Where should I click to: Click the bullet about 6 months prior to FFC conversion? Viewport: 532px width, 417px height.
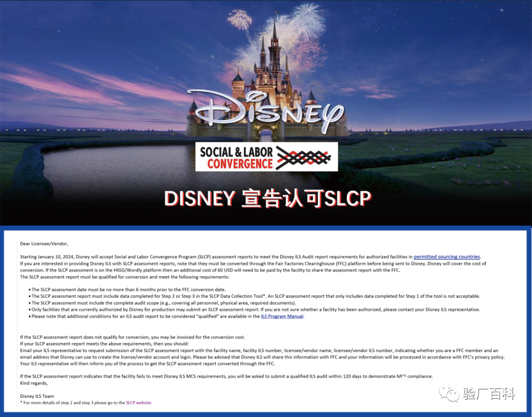127,290
